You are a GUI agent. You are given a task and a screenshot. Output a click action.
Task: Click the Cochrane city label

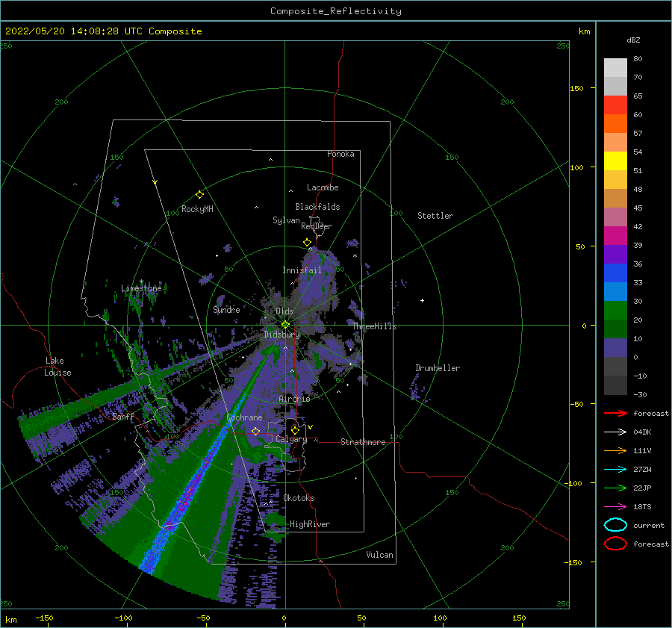pos(244,417)
